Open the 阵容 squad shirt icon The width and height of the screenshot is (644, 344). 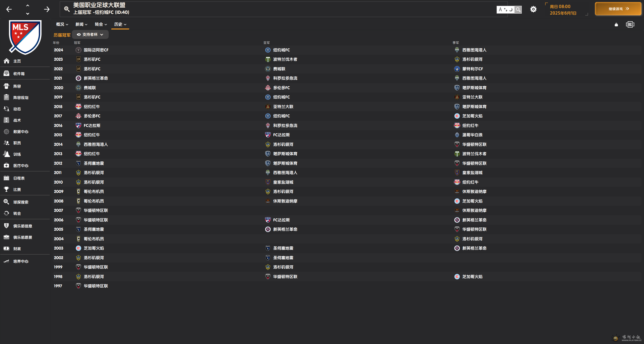(x=7, y=86)
